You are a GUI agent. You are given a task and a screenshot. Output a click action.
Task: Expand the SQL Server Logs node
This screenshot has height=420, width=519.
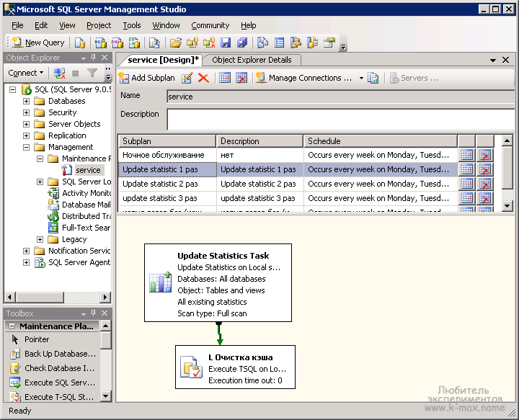[40, 182]
